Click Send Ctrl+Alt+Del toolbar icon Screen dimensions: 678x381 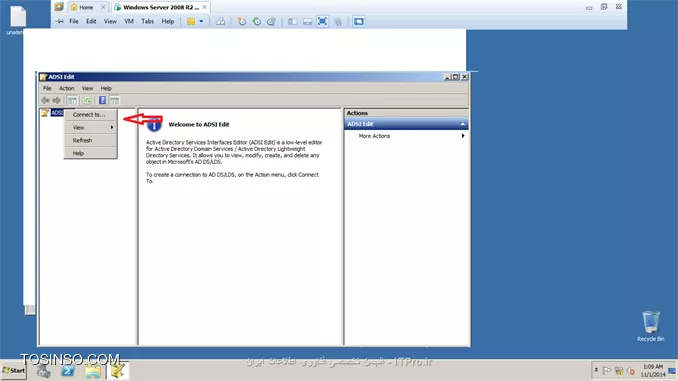220,21
